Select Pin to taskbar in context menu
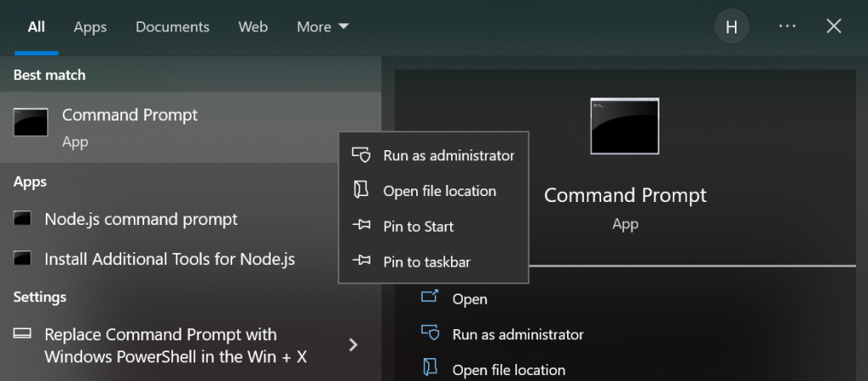The height and width of the screenshot is (381, 868). point(433,262)
